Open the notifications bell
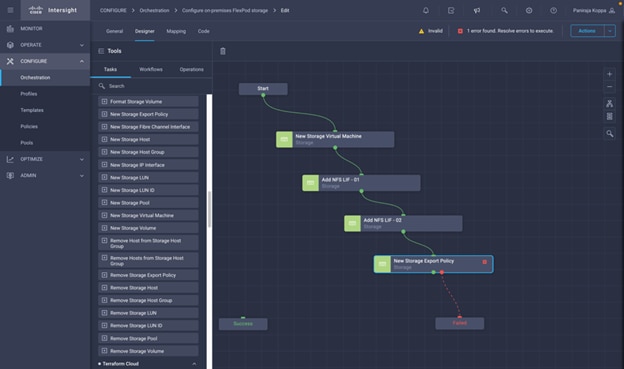The width and height of the screenshot is (624, 369). 426,11
